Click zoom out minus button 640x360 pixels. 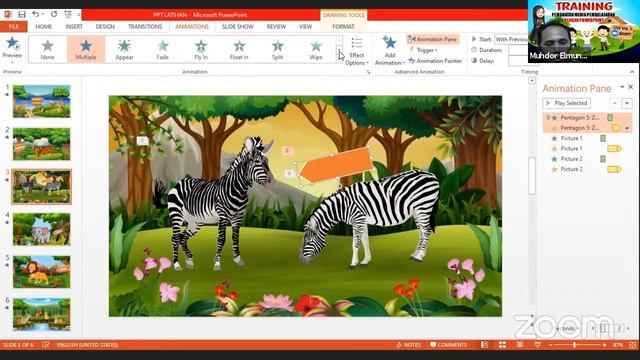550,345
